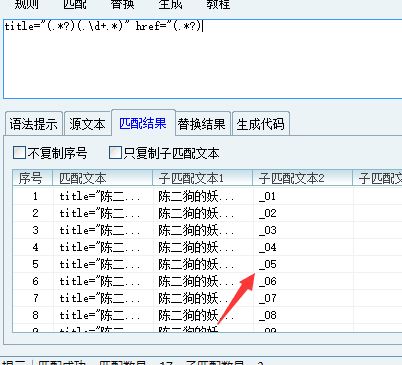The width and height of the screenshot is (402, 365).
Task: Select the 匹配结果 tab
Action: [143, 123]
